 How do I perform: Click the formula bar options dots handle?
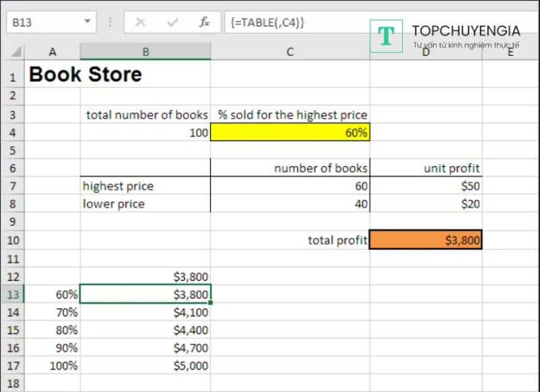pyautogui.click(x=109, y=22)
